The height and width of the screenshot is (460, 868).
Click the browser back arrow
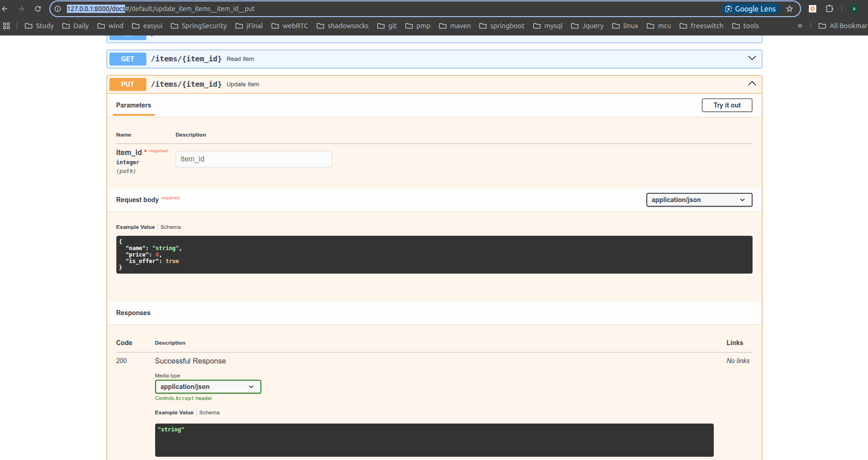point(5,9)
